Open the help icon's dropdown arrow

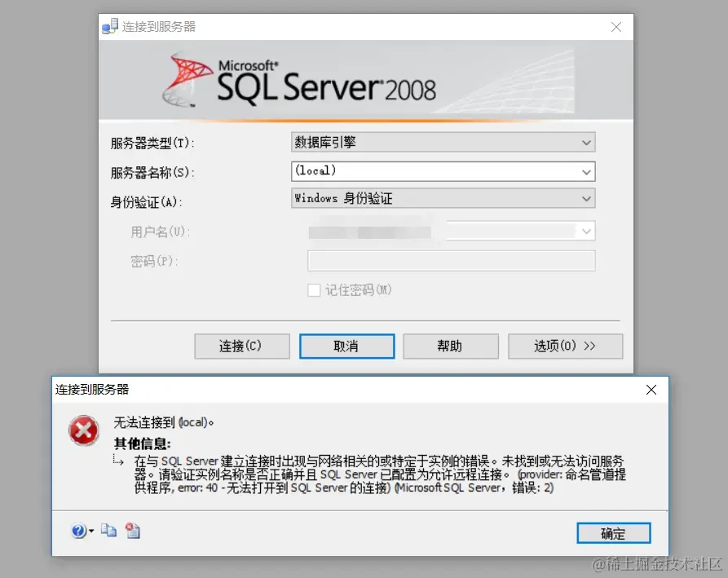pyautogui.click(x=91, y=531)
